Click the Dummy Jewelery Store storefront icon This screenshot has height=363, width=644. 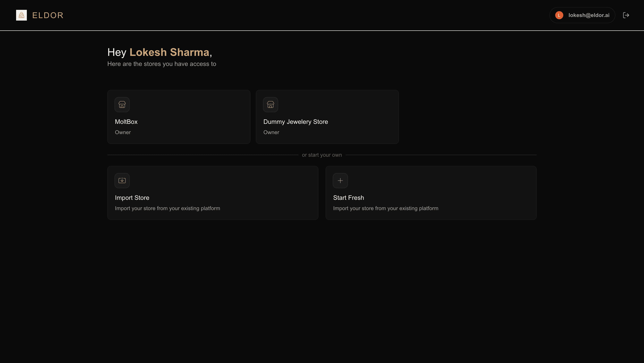point(270,104)
